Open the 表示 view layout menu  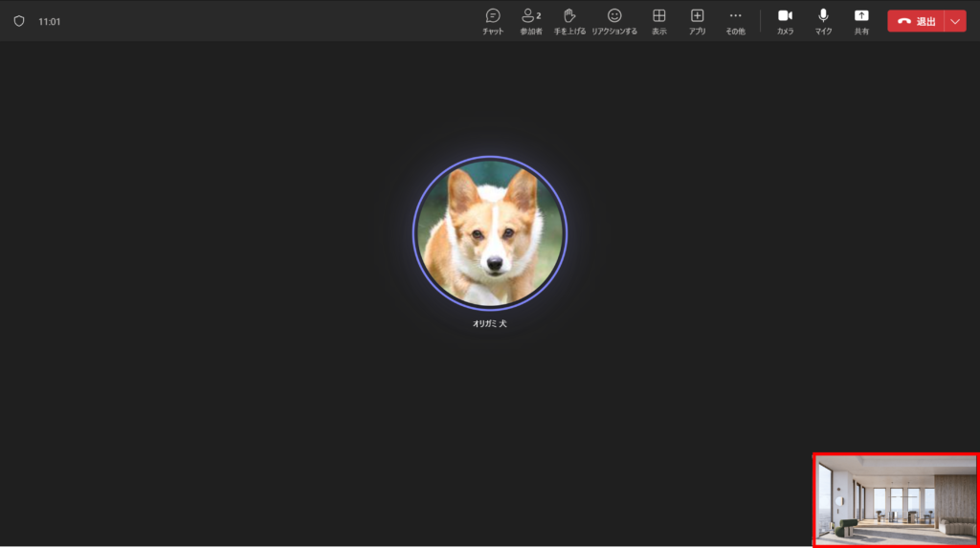point(659,20)
